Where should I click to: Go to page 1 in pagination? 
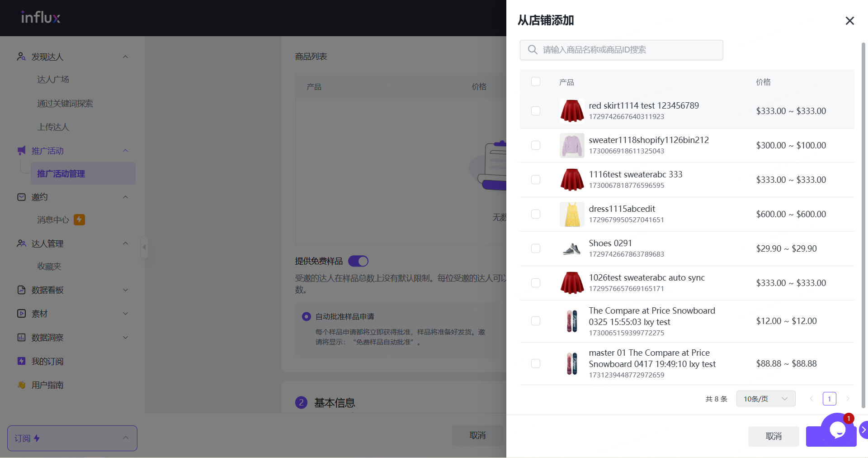click(829, 399)
